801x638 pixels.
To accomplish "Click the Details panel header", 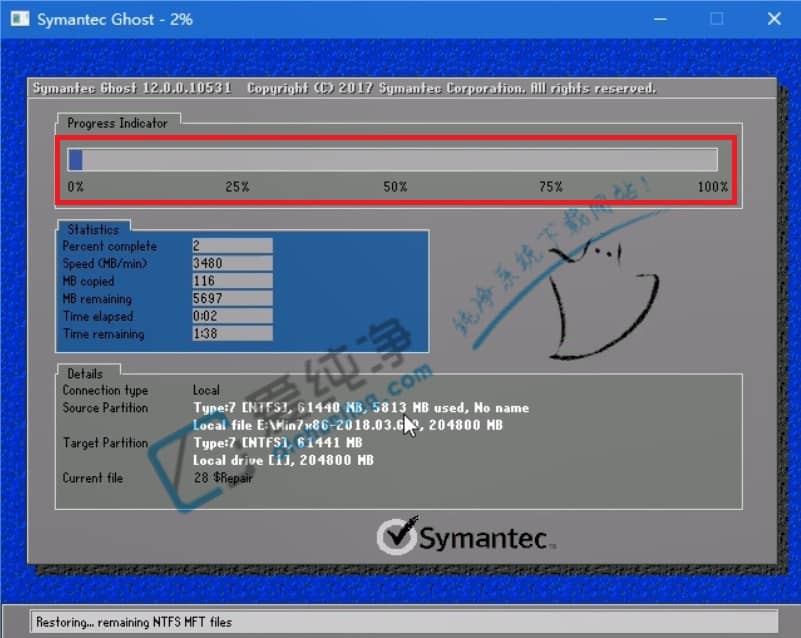I will (85, 373).
